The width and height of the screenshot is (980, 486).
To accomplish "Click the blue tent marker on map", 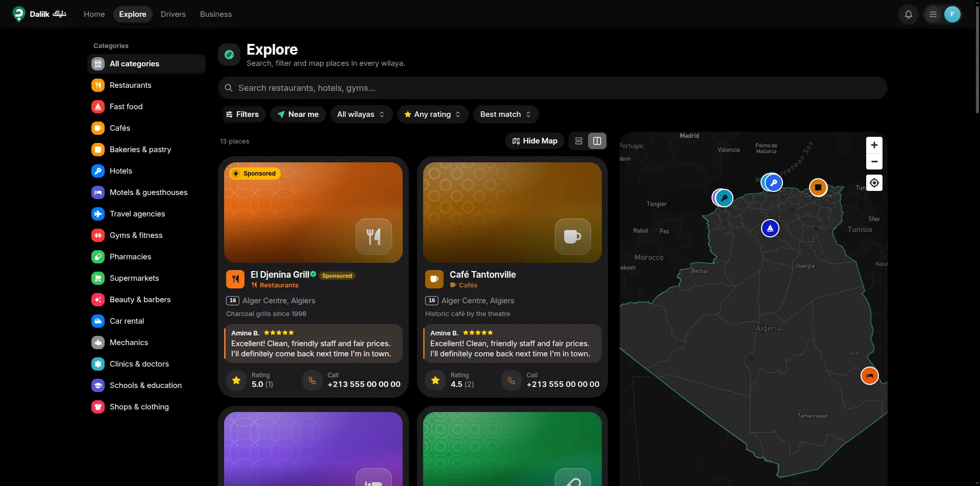I will [x=770, y=228].
